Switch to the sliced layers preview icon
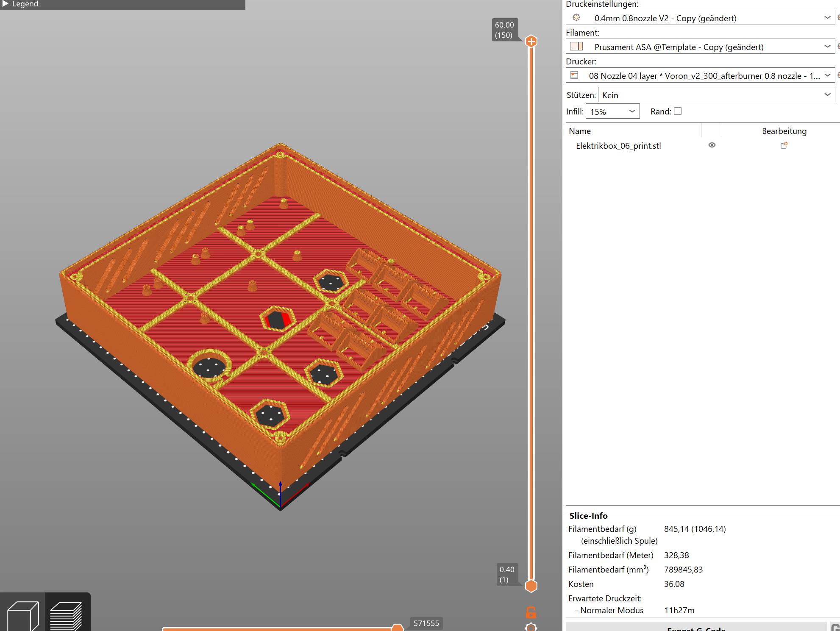 coord(67,615)
